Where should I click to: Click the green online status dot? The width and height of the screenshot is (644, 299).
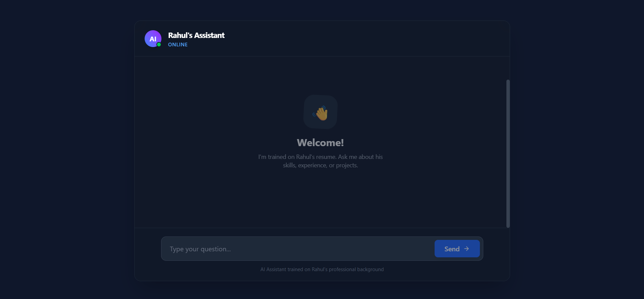159,45
